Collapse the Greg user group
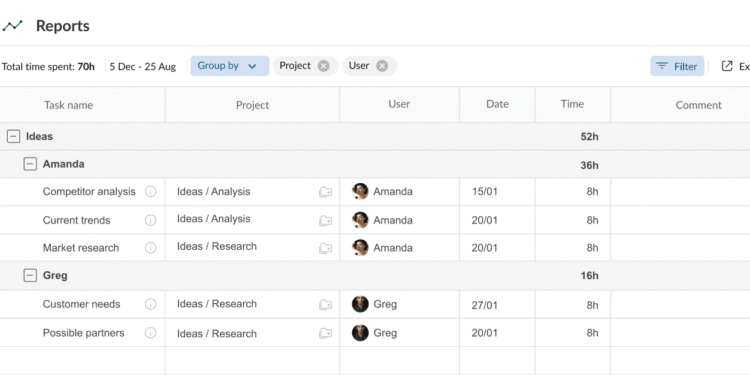 (x=30, y=276)
